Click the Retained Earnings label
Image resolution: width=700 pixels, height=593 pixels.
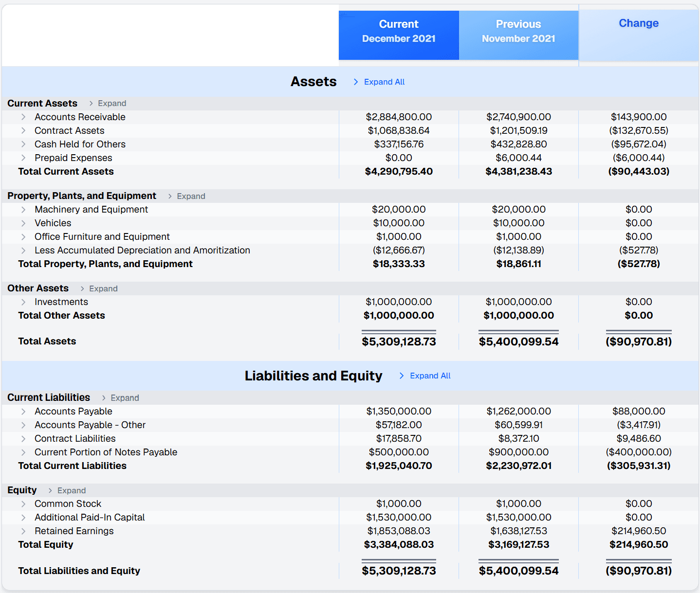coord(74,531)
